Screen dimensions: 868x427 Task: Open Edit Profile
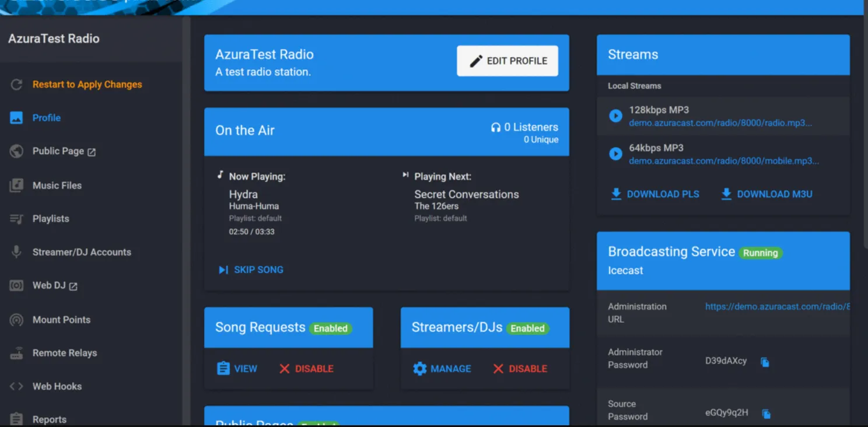[508, 61]
